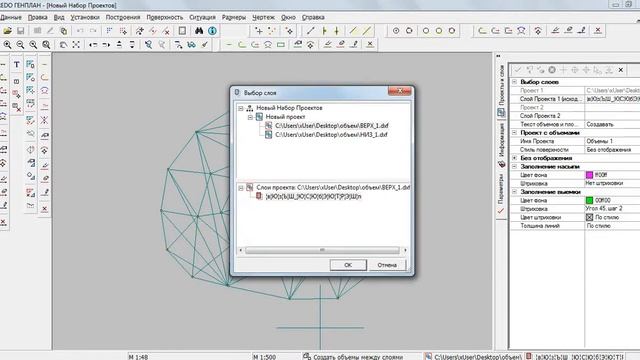Image resolution: width=640 pixels, height=360 pixels.
Task: Open the Правка menu
Action: [38, 18]
